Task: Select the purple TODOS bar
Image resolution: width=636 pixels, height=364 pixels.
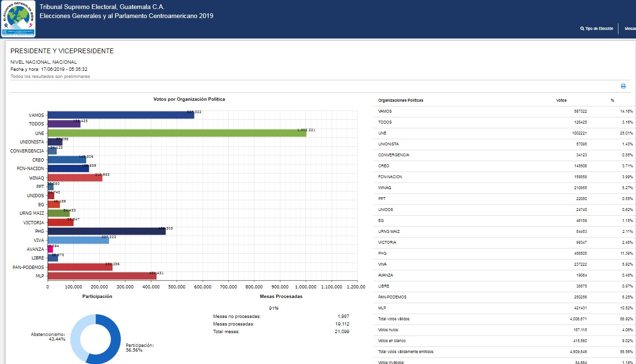Action: click(64, 124)
